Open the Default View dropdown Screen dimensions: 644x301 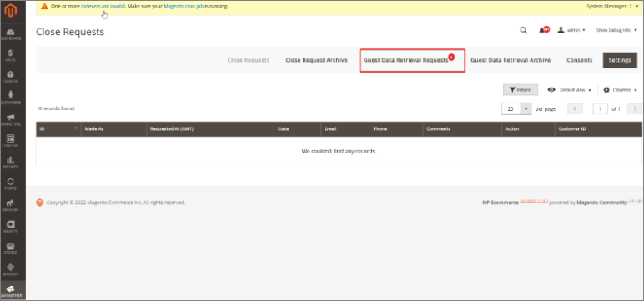(569, 90)
